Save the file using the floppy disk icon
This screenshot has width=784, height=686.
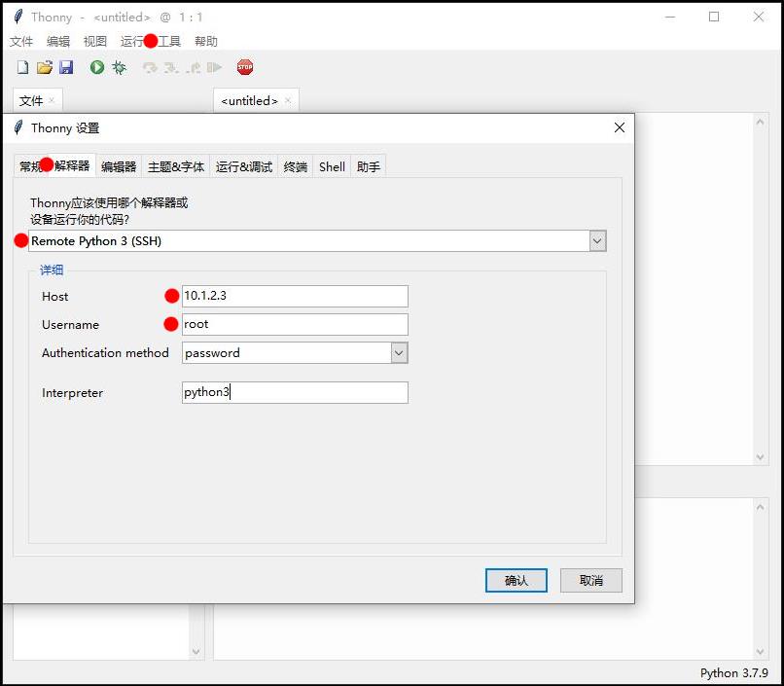click(x=66, y=67)
